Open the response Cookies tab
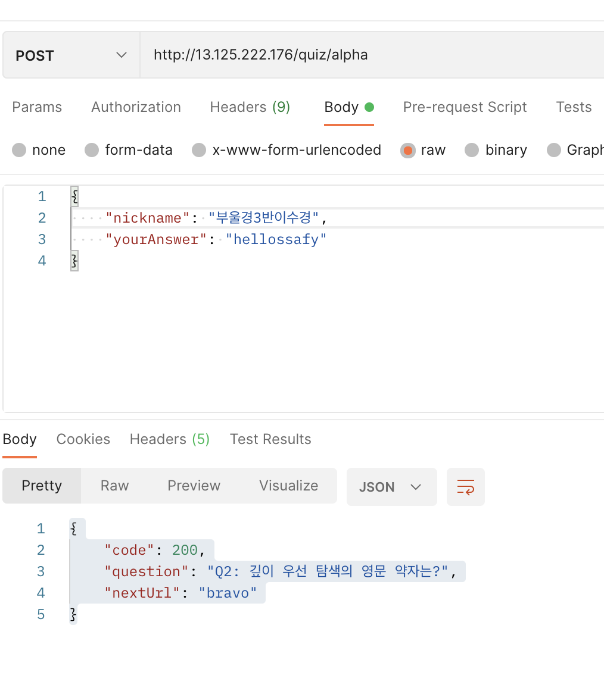604x700 pixels. coord(83,439)
